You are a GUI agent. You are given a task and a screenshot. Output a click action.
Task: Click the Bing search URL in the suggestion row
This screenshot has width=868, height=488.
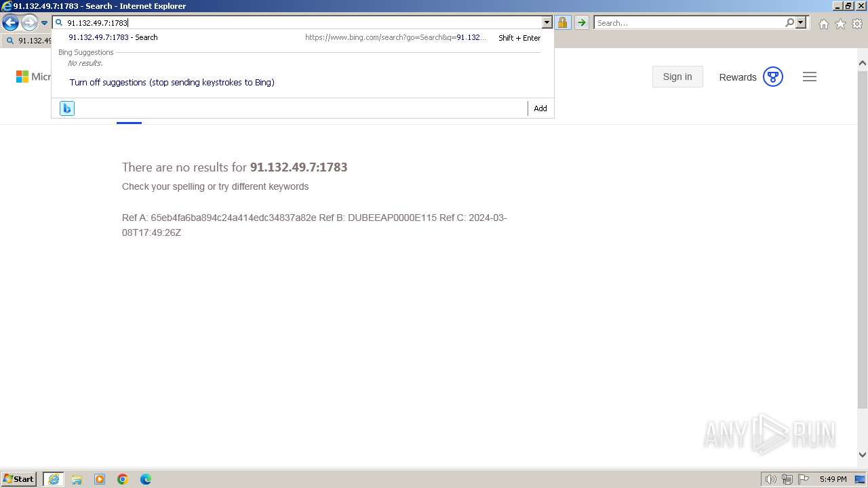click(x=395, y=37)
